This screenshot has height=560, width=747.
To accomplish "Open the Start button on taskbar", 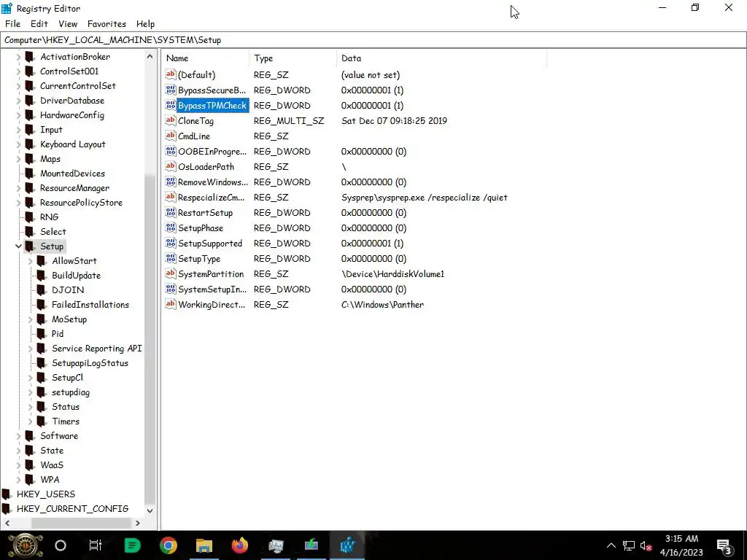I will pyautogui.click(x=26, y=545).
